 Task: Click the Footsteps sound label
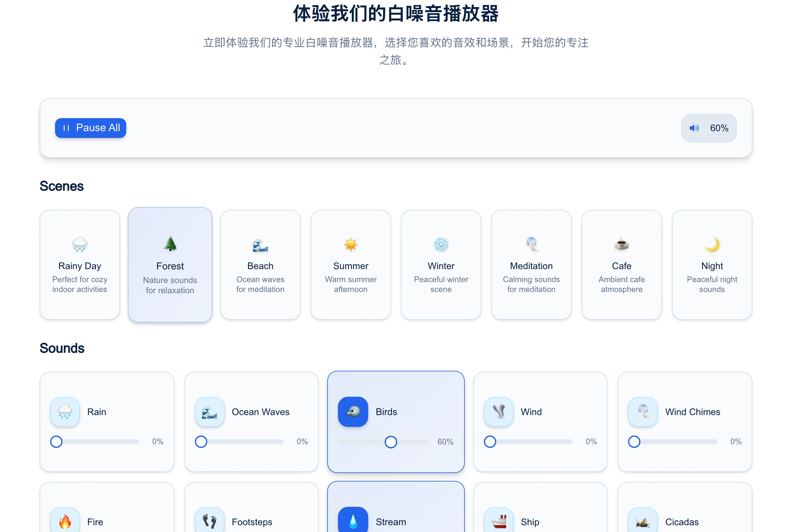tap(252, 522)
